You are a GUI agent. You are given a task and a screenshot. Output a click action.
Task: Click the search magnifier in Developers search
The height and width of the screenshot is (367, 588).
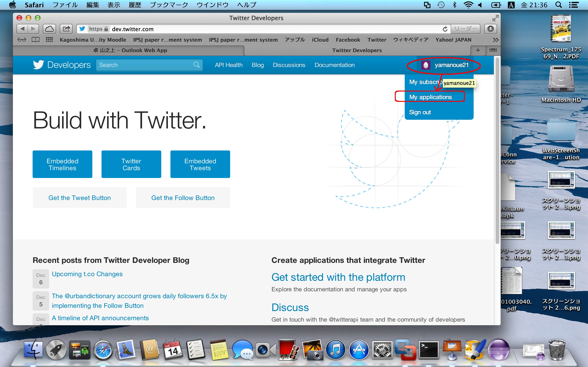pos(196,65)
